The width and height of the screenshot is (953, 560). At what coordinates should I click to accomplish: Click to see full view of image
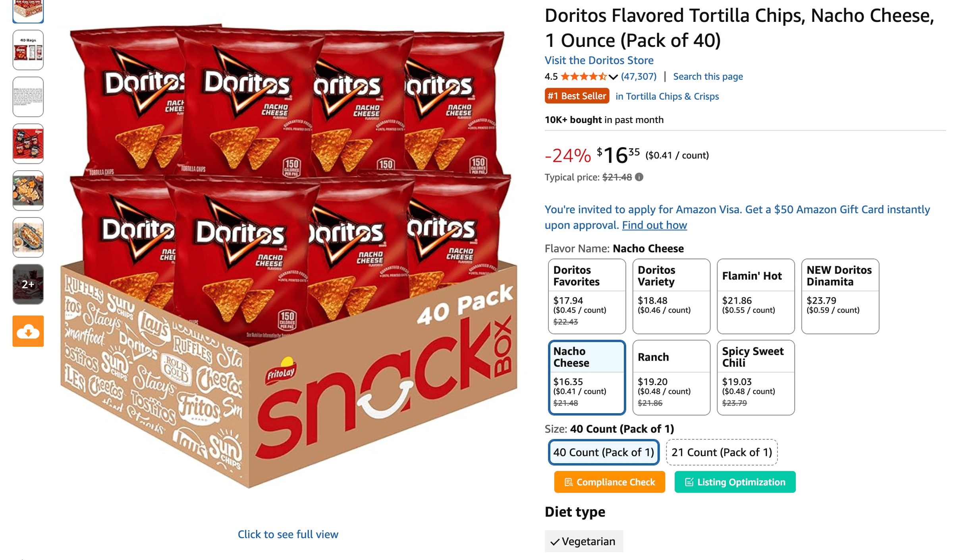coord(288,534)
